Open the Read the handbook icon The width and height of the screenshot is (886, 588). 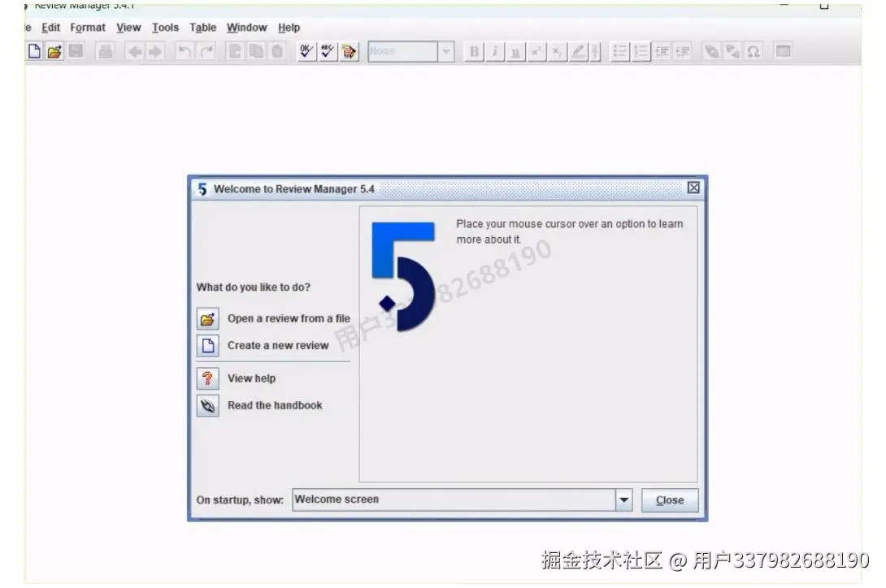click(207, 404)
